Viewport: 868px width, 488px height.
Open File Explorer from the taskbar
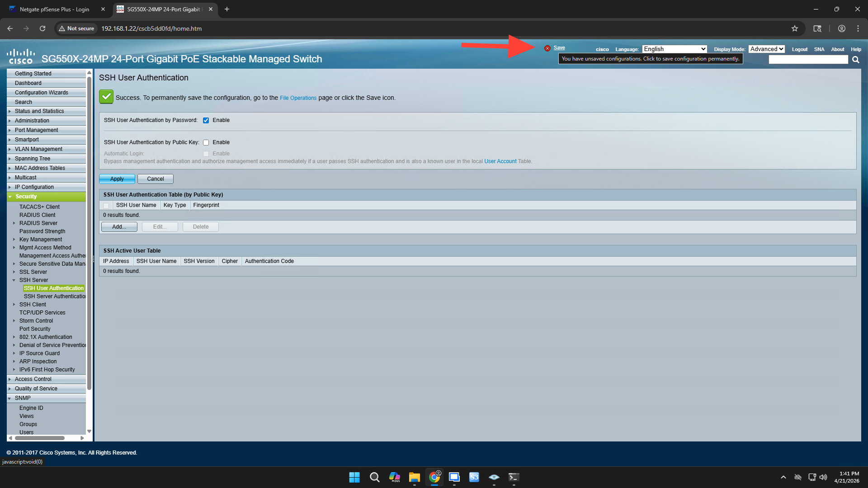[414, 477]
